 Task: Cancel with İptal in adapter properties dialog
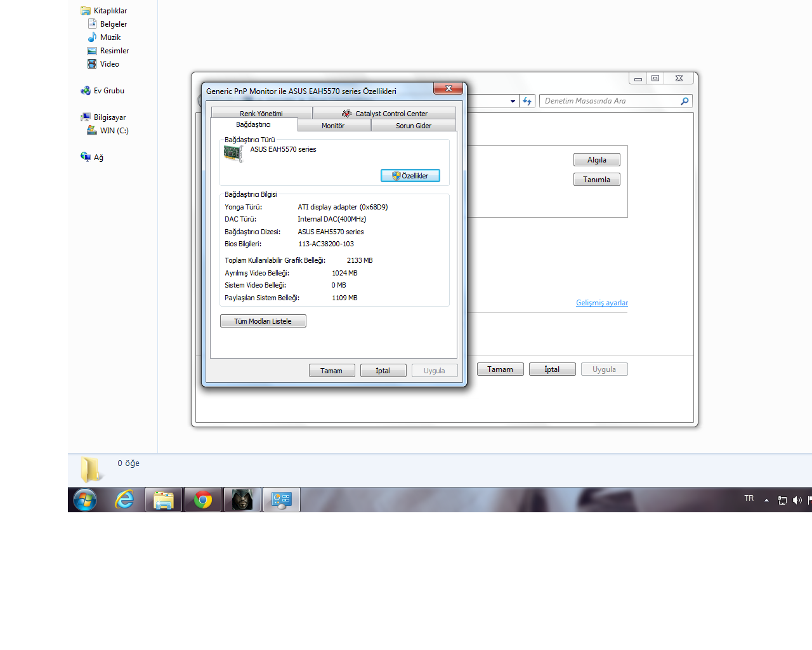click(383, 371)
